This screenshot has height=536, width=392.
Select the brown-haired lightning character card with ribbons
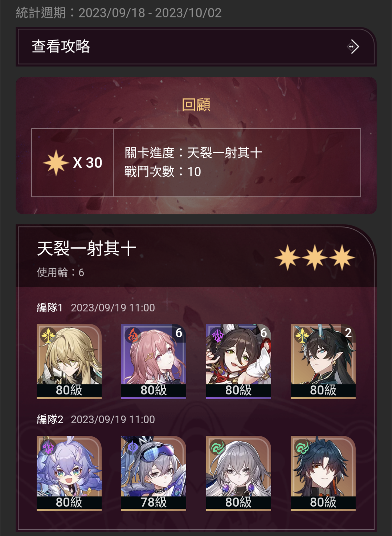coord(238,361)
